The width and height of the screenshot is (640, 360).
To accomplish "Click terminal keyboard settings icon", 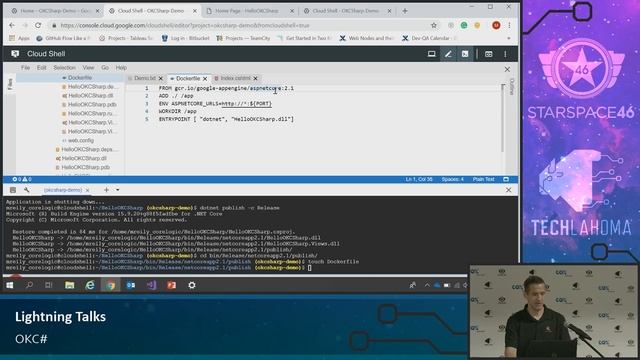I will (13, 190).
